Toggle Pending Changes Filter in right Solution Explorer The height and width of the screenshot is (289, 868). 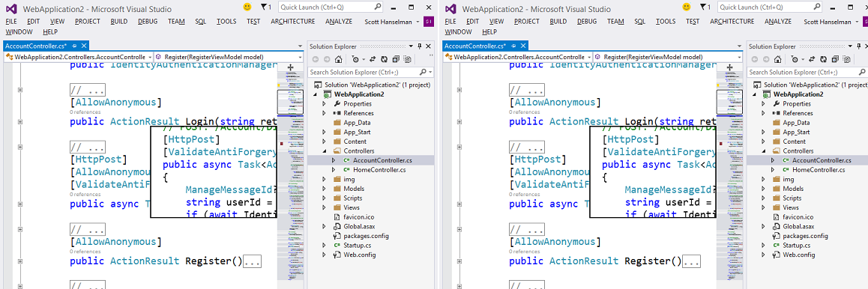[x=795, y=59]
